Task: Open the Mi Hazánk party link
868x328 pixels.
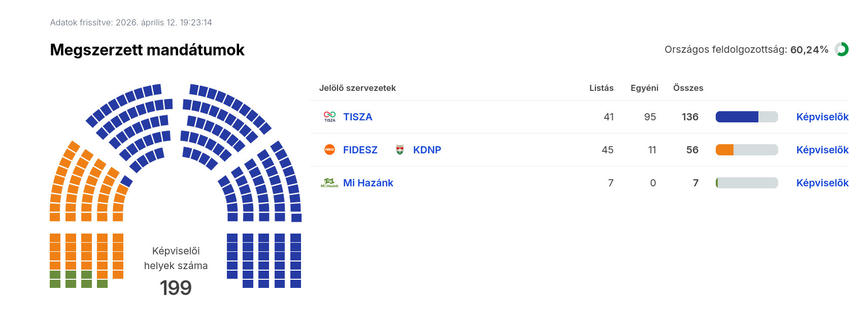Action: tap(368, 183)
